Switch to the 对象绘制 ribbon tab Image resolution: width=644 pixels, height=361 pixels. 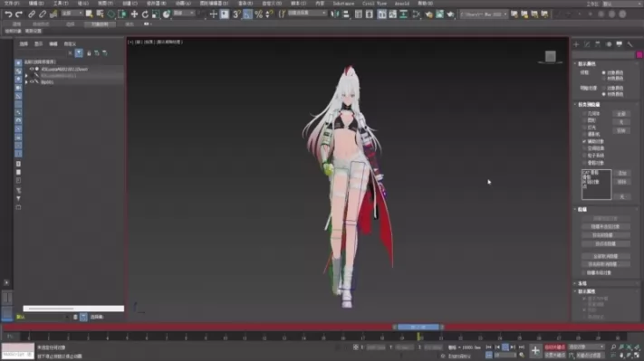click(x=100, y=24)
